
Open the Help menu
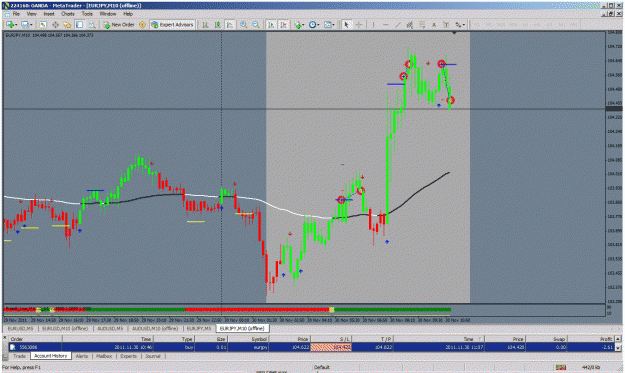point(128,14)
